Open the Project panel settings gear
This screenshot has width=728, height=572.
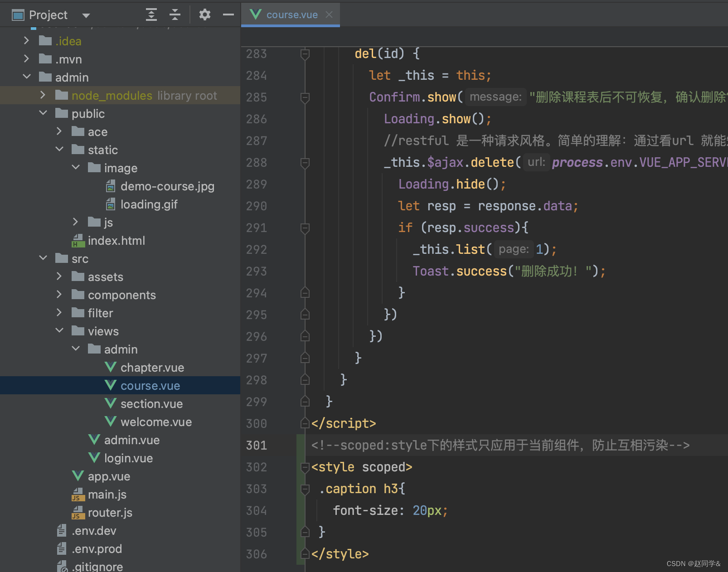click(x=205, y=15)
